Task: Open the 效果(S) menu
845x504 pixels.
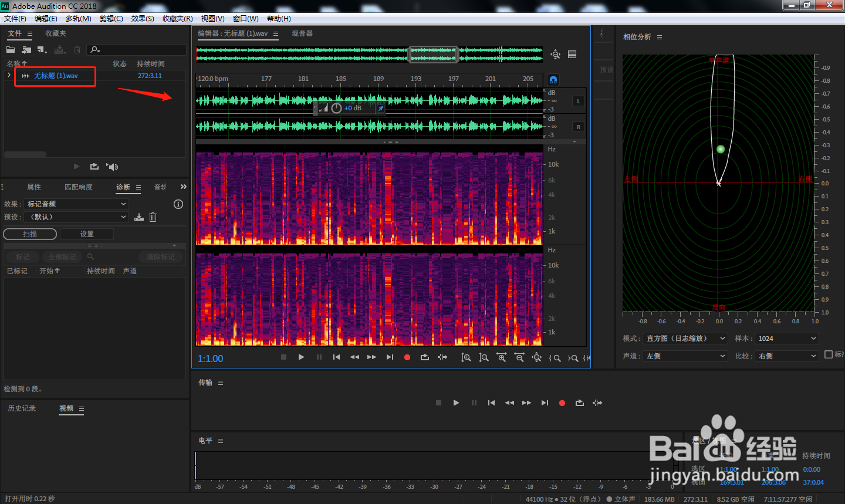Action: tap(143, 19)
